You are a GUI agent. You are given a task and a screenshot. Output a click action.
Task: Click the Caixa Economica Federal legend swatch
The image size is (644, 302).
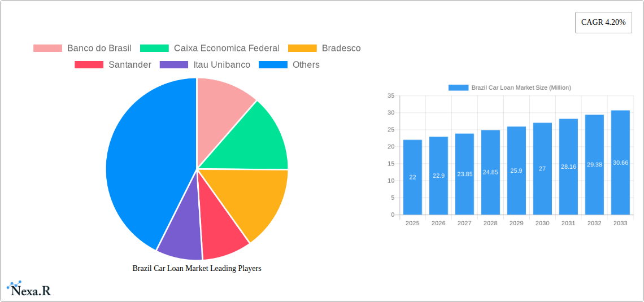[x=154, y=49]
